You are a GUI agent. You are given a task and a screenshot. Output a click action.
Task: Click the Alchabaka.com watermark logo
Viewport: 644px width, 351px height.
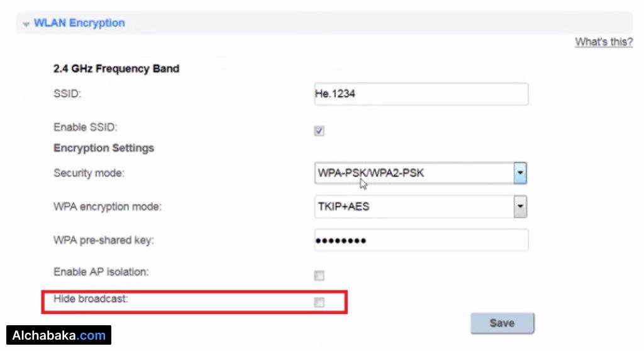pos(59,335)
